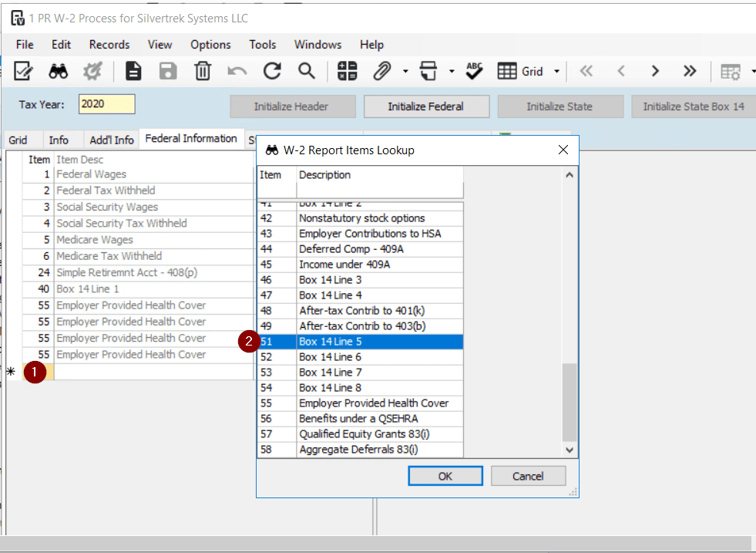Close the W-2 Report Items Lookup dialog

(563, 150)
